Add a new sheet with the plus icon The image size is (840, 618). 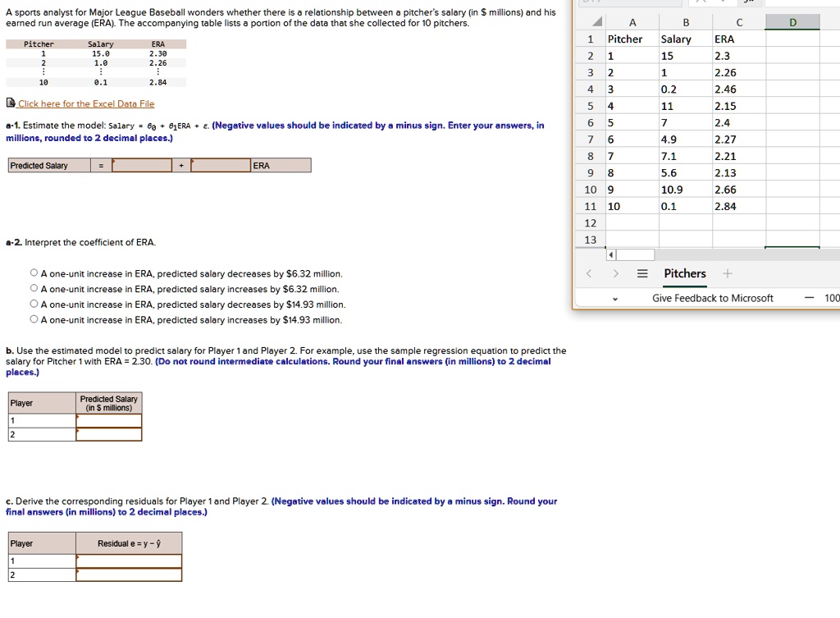[724, 273]
